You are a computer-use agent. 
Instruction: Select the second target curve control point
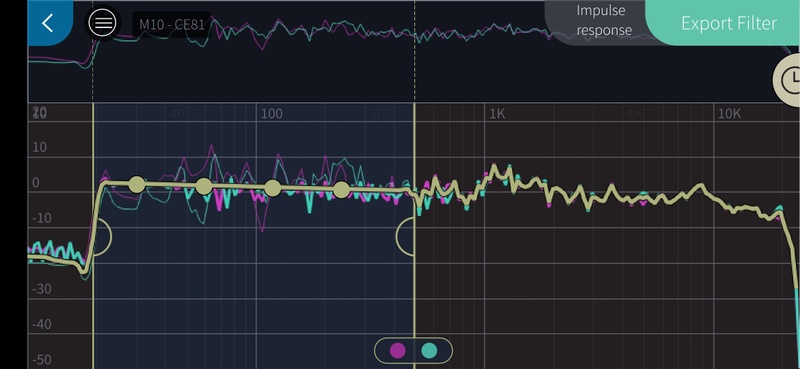point(204,186)
